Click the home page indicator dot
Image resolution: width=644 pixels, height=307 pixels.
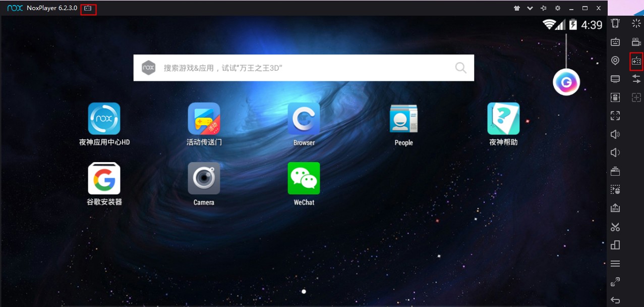[304, 291]
